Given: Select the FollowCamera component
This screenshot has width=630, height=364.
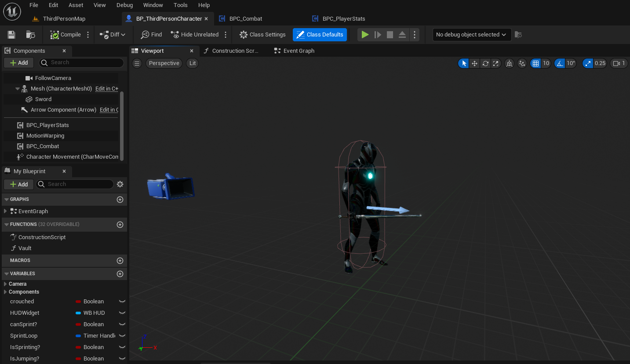Looking at the screenshot, I should click(53, 78).
